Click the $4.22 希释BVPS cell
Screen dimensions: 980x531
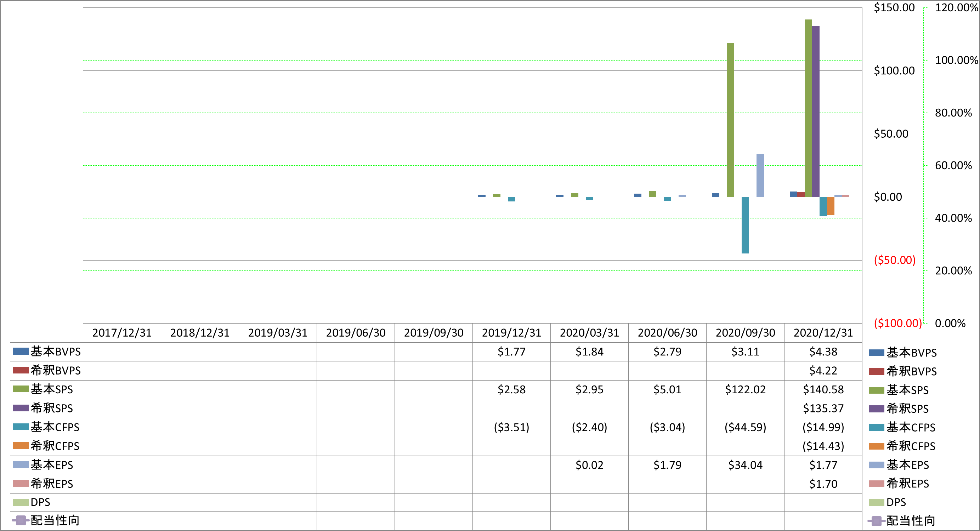(823, 371)
